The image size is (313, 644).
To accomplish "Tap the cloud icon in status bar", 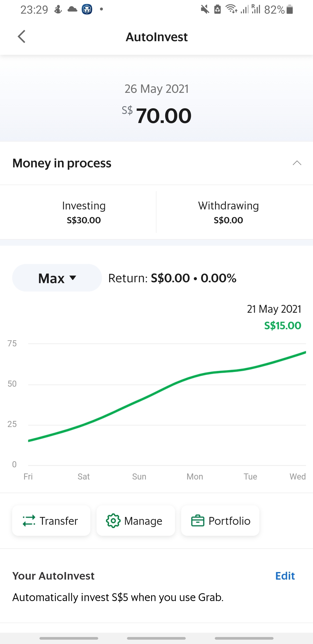I will (x=72, y=9).
